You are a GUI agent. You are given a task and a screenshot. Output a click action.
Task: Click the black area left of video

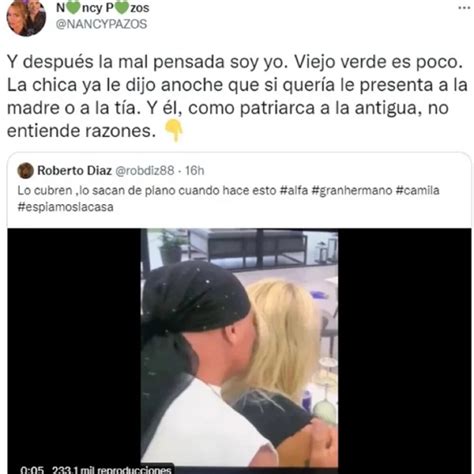tap(74, 347)
